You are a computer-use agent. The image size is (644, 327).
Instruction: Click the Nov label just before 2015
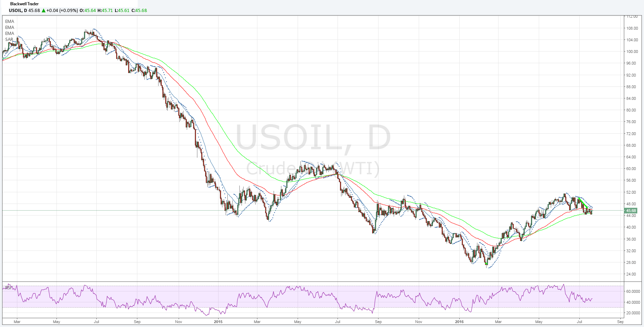(x=179, y=322)
